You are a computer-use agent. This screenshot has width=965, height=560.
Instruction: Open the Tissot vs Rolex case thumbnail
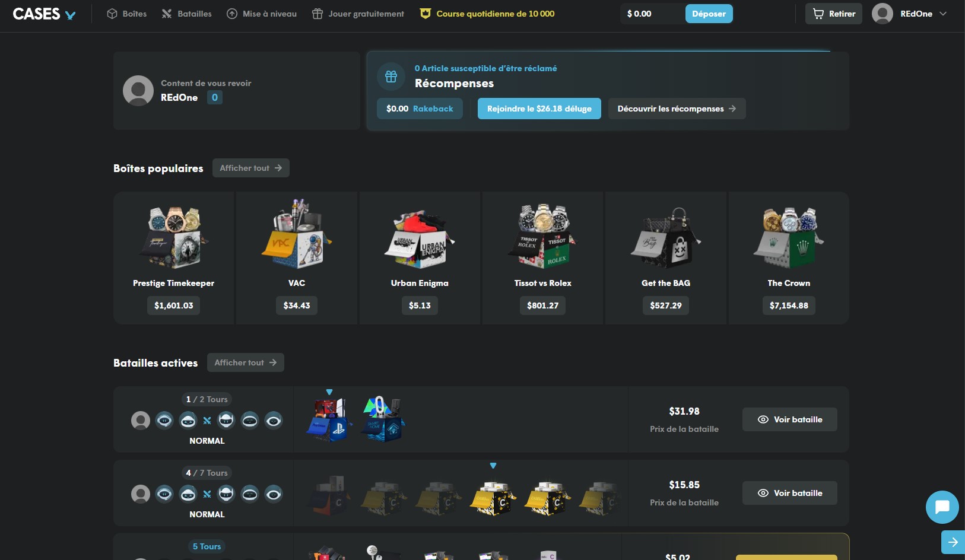tap(542, 236)
